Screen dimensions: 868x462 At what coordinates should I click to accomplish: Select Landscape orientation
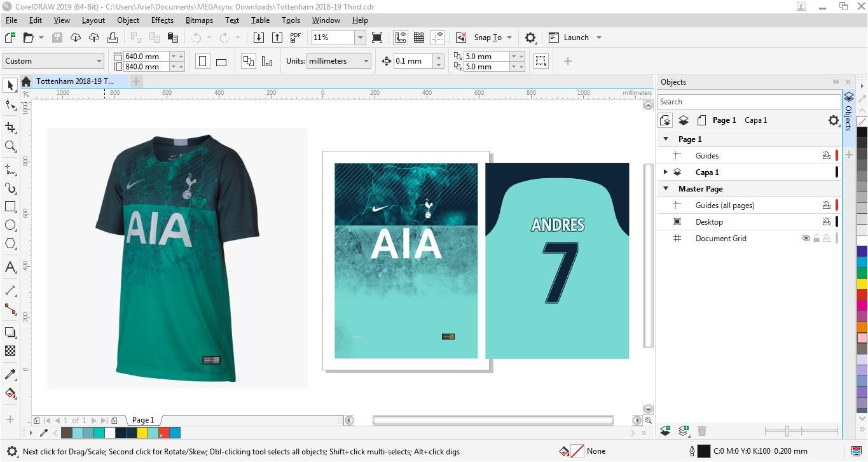[221, 61]
